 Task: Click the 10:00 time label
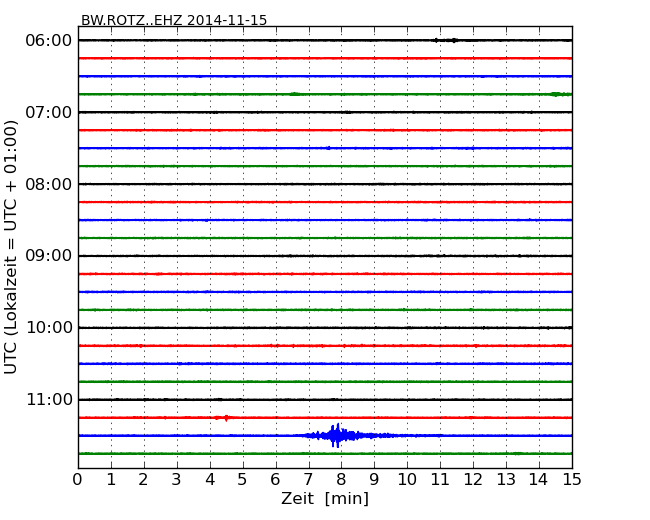49,328
